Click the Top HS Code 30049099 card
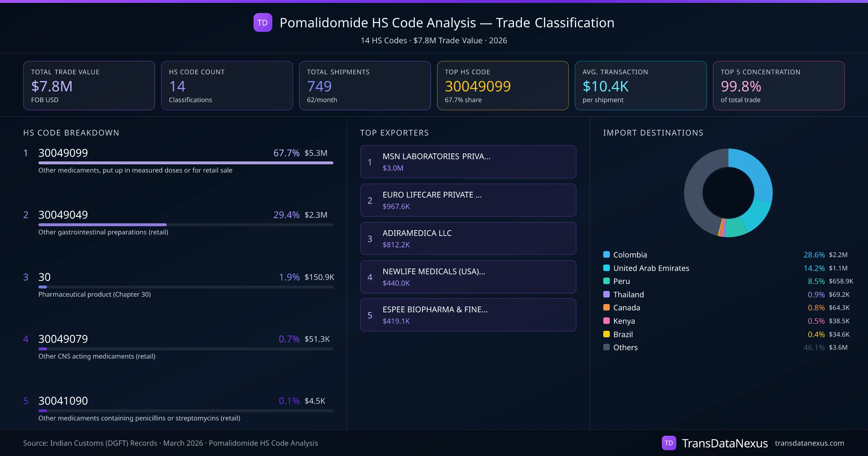The height and width of the screenshot is (456, 868). tap(502, 85)
